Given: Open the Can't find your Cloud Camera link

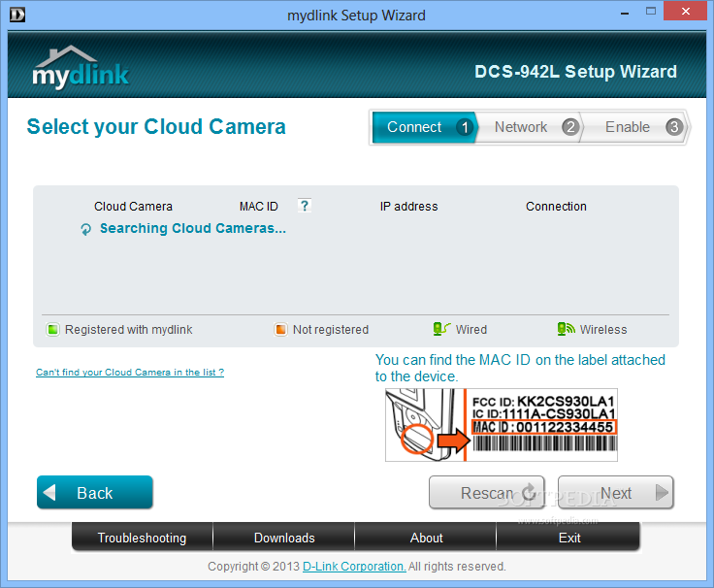Looking at the screenshot, I should point(130,373).
